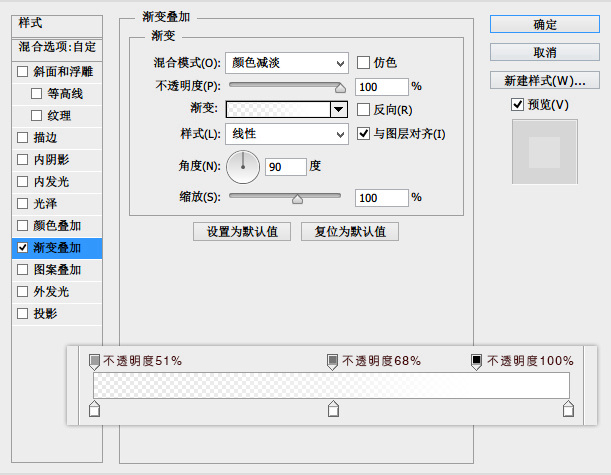The height and width of the screenshot is (475, 611).
Task: Click 设置为默认值 button
Action: tap(242, 231)
